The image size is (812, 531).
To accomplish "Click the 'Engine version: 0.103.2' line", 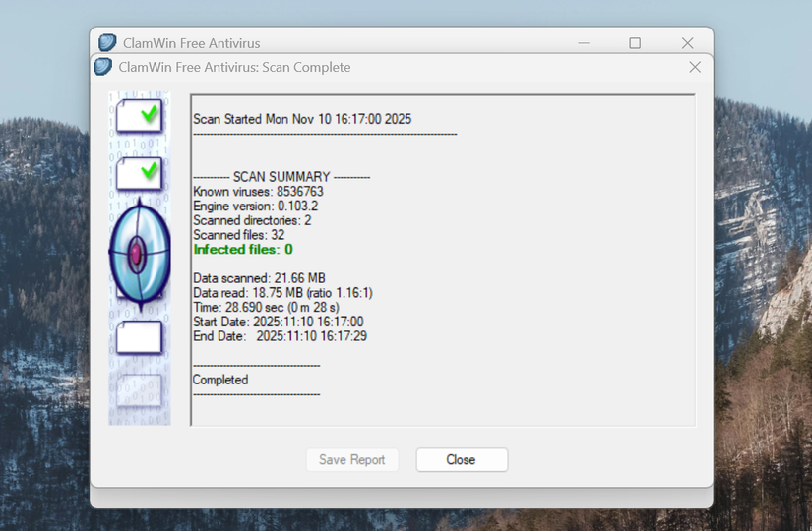I will (x=256, y=206).
